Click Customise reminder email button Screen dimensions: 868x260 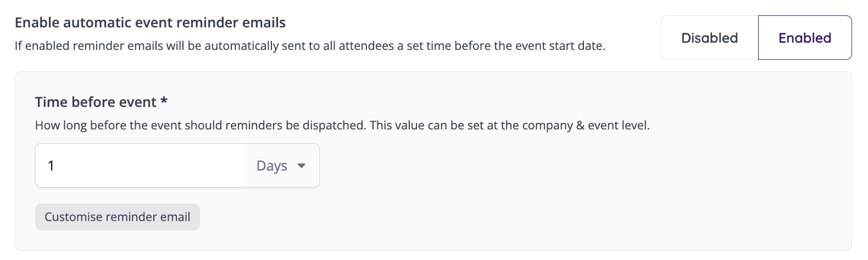click(118, 217)
